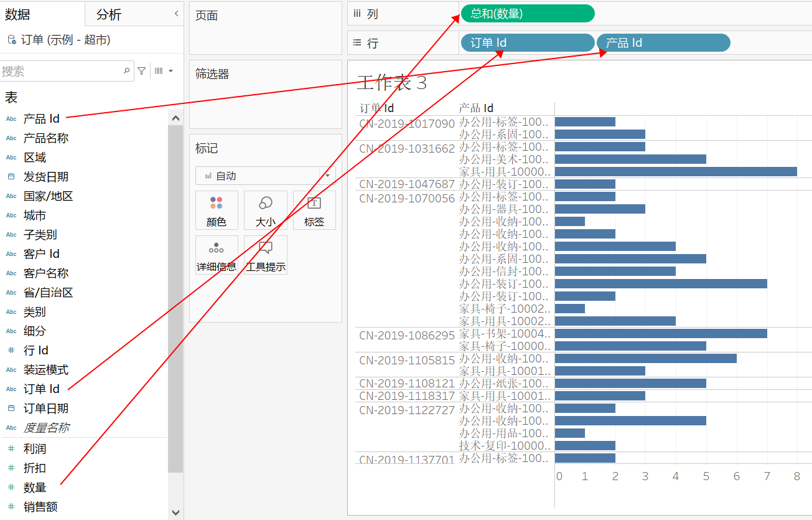Screen dimensions: 812x520
Task: Collapse the data pane with the chevron
Action: tap(176, 13)
